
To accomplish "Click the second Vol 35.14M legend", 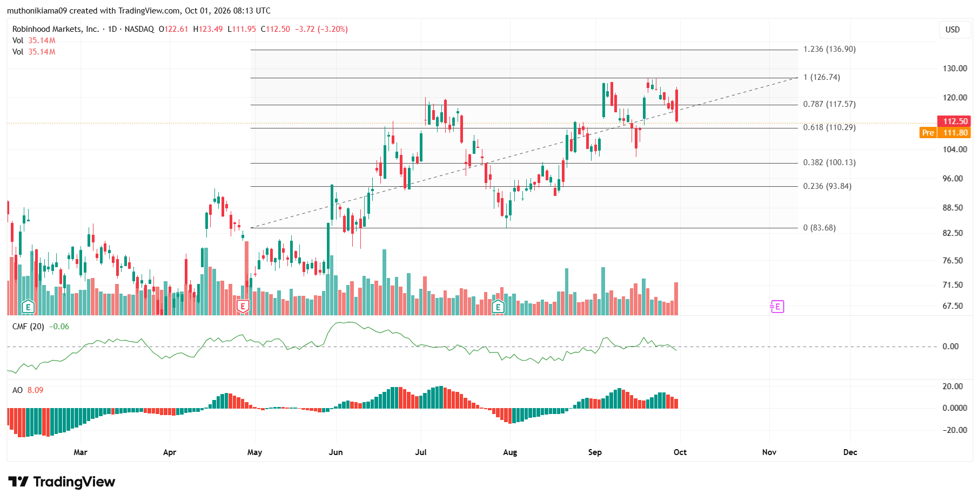I will click(34, 52).
